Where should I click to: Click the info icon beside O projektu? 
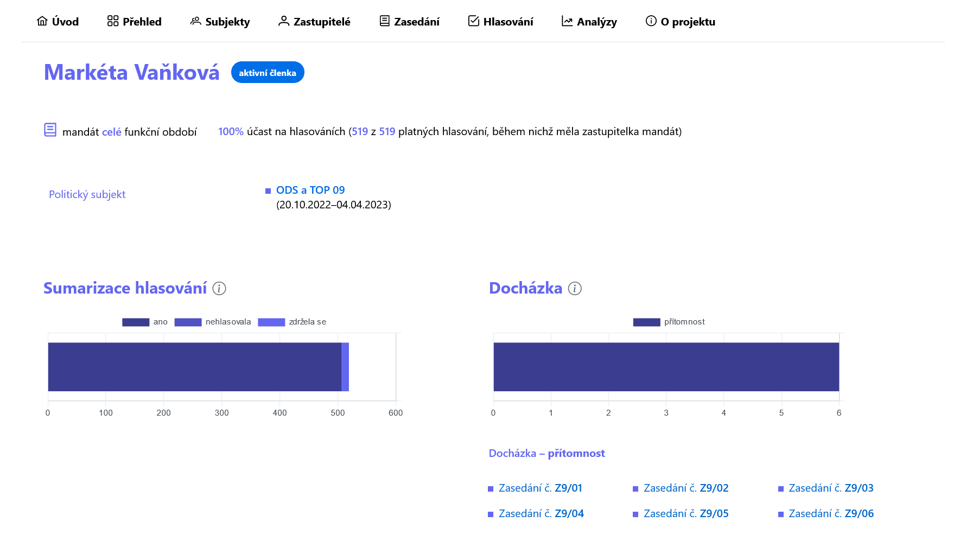(651, 21)
